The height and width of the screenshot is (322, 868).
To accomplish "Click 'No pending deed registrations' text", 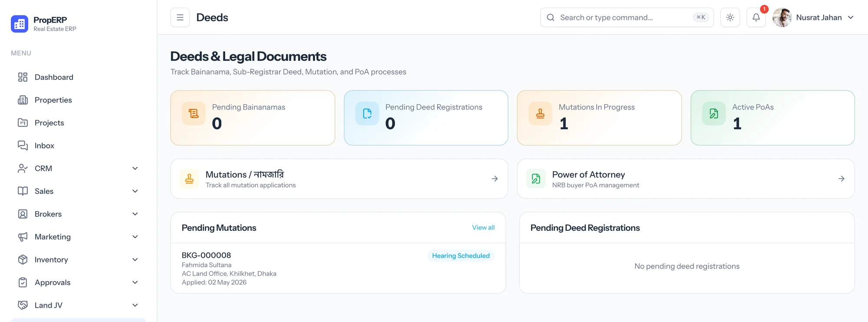I will tap(687, 266).
